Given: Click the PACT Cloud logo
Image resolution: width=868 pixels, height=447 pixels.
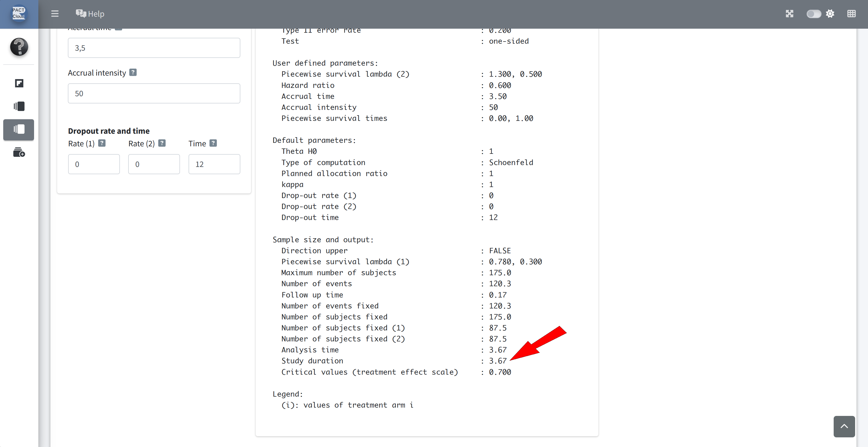Looking at the screenshot, I should (x=19, y=13).
